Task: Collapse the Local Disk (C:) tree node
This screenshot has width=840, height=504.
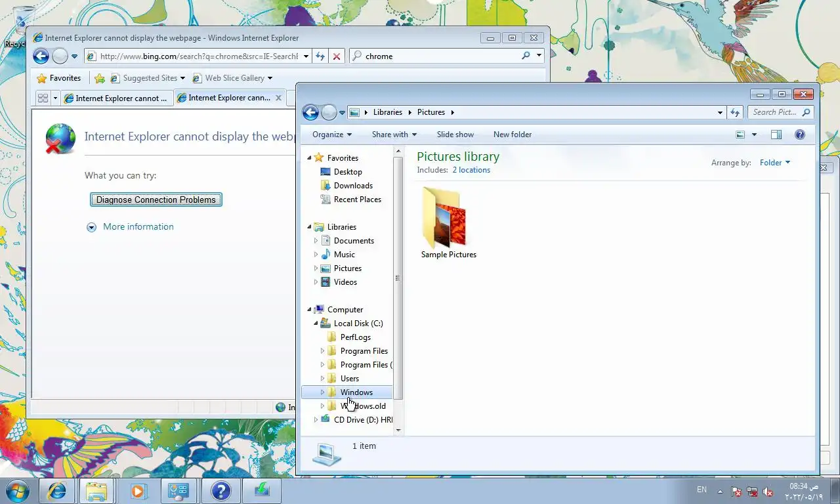Action: pos(316,324)
